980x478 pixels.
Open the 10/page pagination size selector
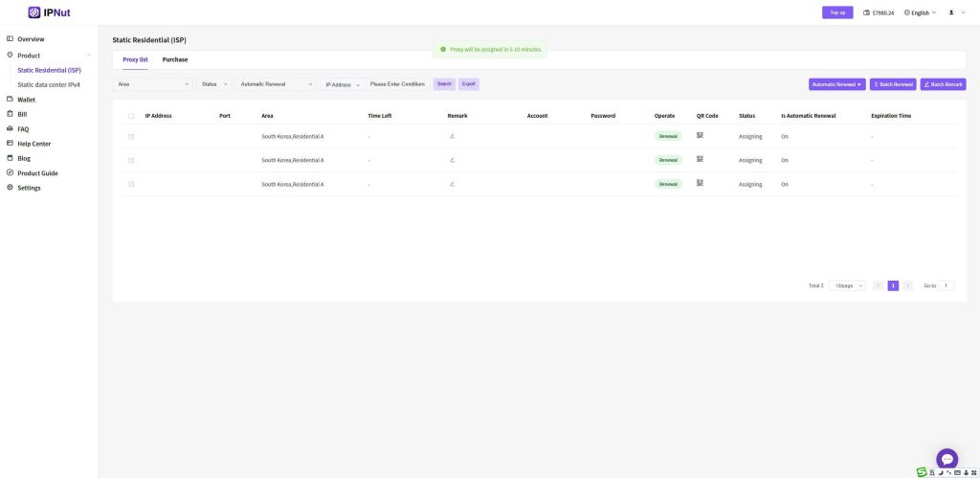pyautogui.click(x=847, y=285)
